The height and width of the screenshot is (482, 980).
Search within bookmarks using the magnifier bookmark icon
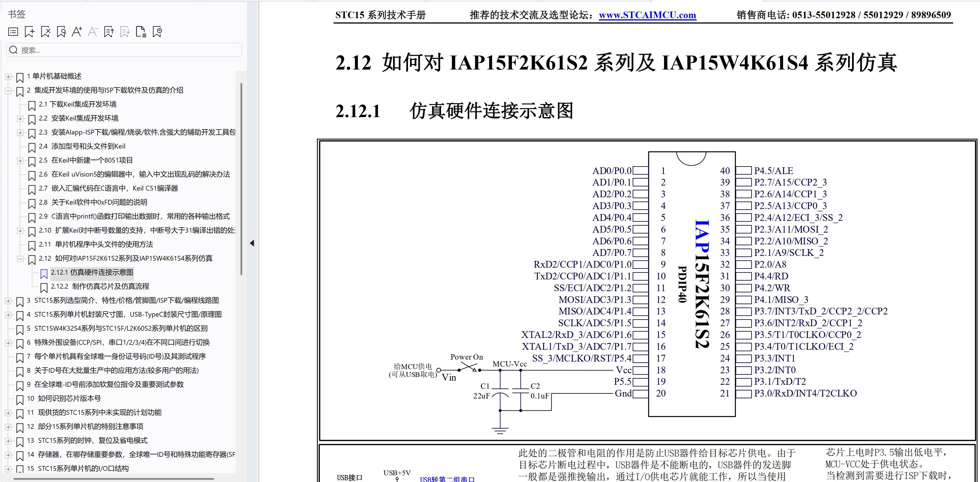click(61, 32)
